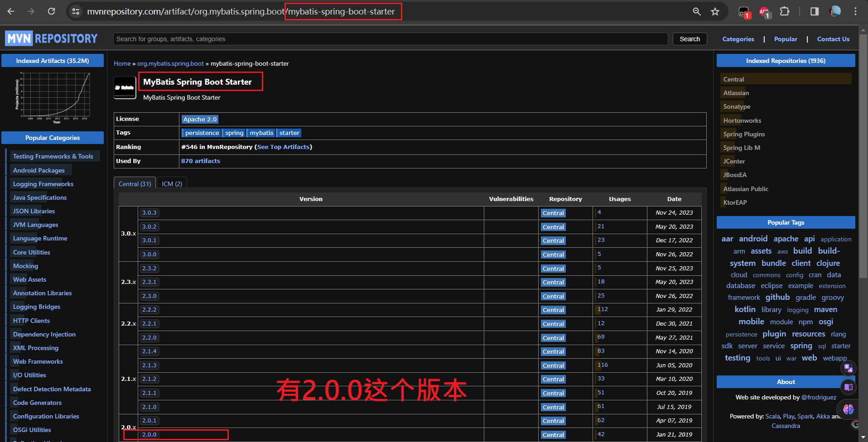Screen dimensions: 868x442
Task: Focus the artifact search input field
Action: click(x=391, y=39)
